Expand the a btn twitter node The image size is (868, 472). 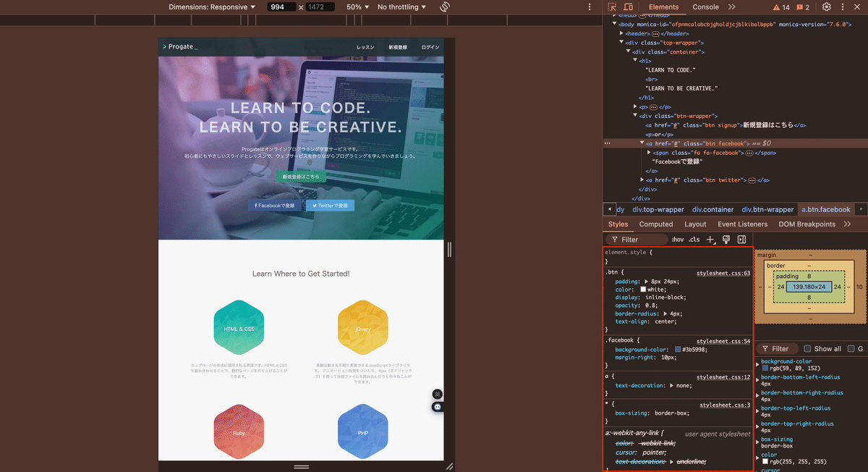pos(642,180)
